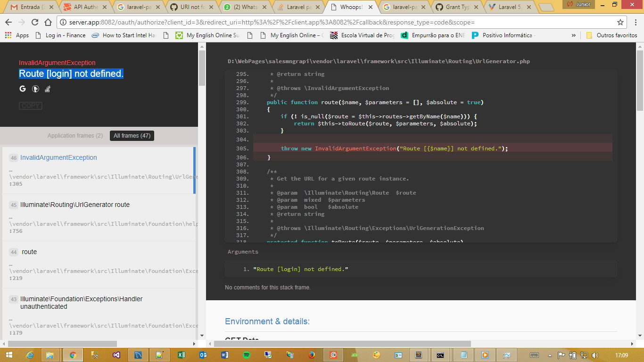Open the Chrome menu (three dots)
Viewport: 644px width, 362px height.
click(x=636, y=22)
